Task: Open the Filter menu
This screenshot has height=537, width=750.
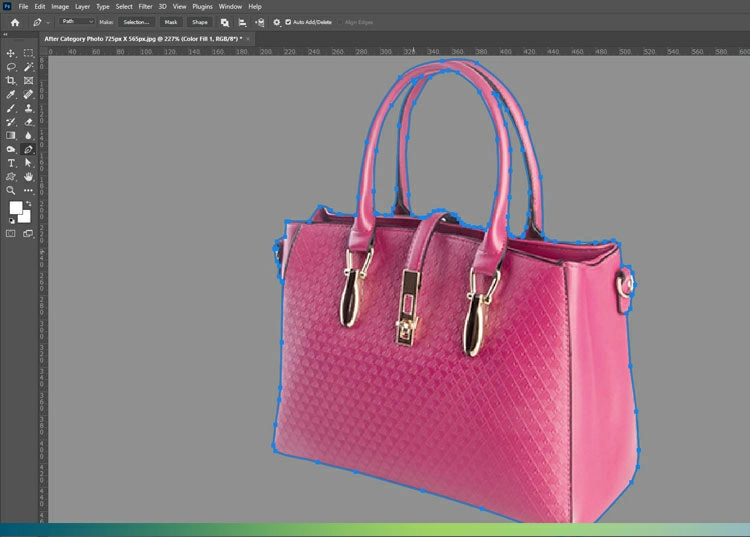Action: (x=145, y=6)
